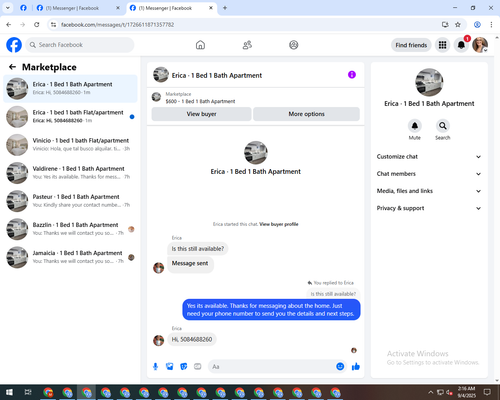Click the More options button
The image size is (500, 400).
coord(306,114)
